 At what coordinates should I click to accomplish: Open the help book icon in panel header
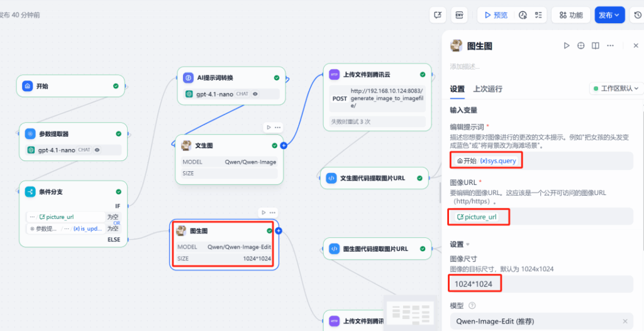(x=595, y=46)
